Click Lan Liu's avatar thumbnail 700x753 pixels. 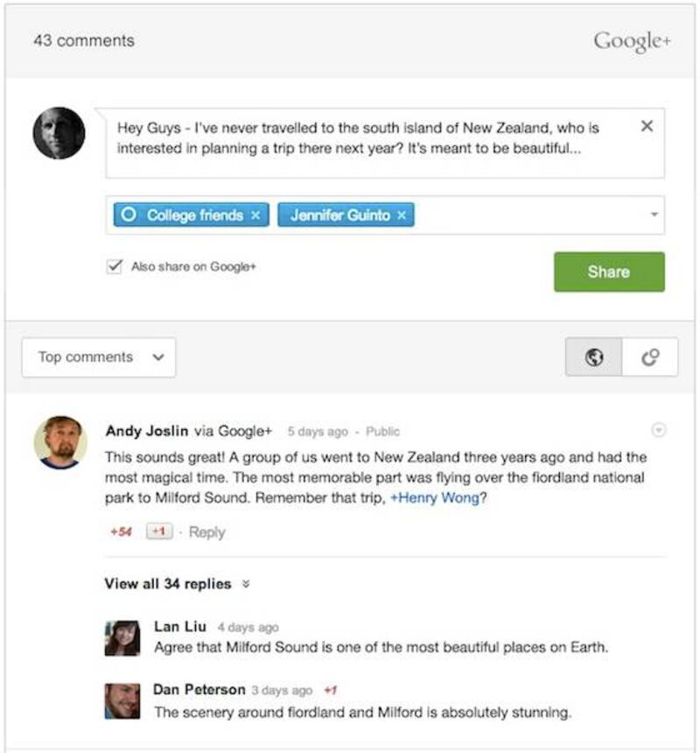122,637
